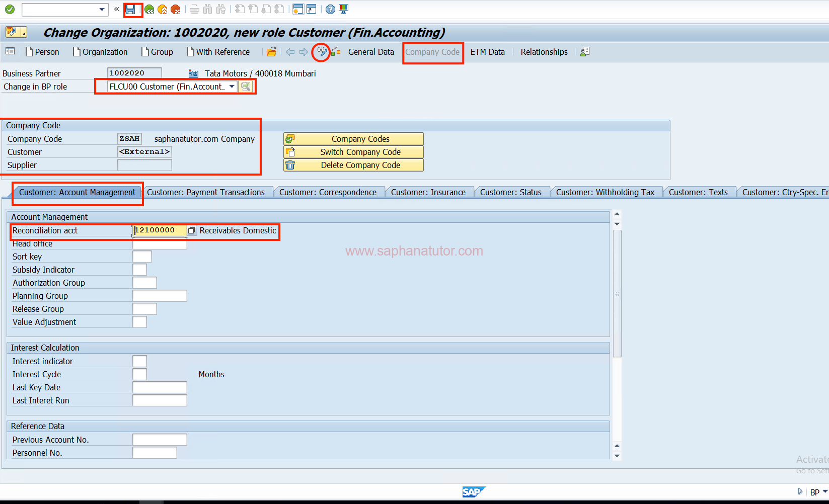The height and width of the screenshot is (504, 829).
Task: Click the Last Key Date field
Action: coord(160,387)
